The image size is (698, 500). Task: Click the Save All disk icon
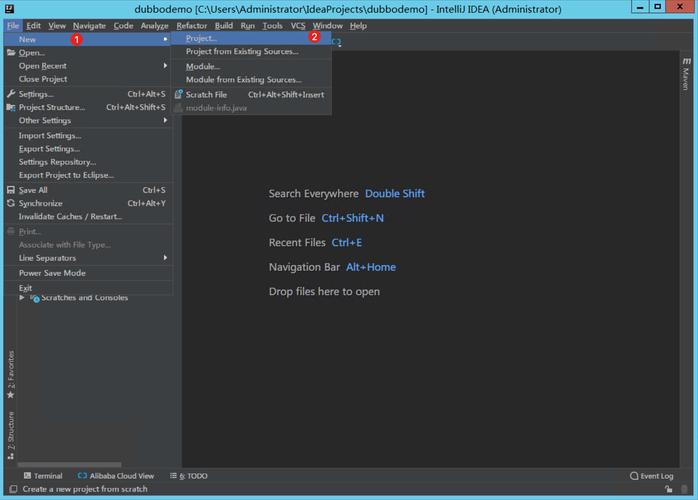click(11, 190)
